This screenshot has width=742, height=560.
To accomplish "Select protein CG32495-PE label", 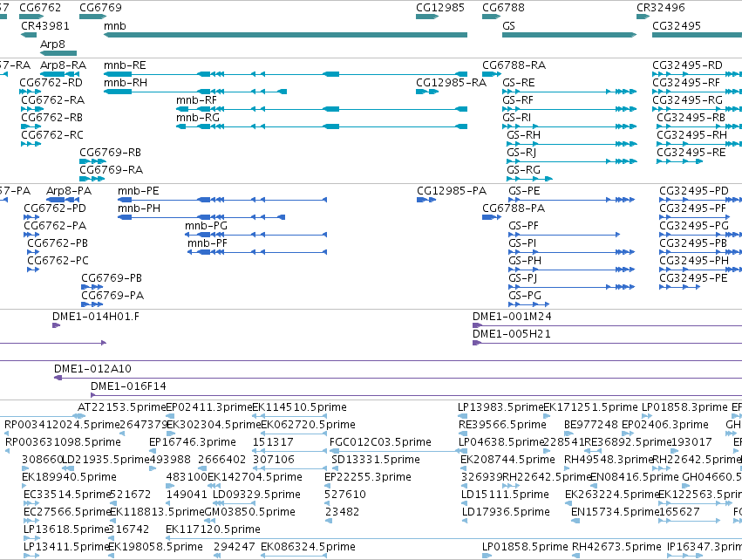I will 693,278.
